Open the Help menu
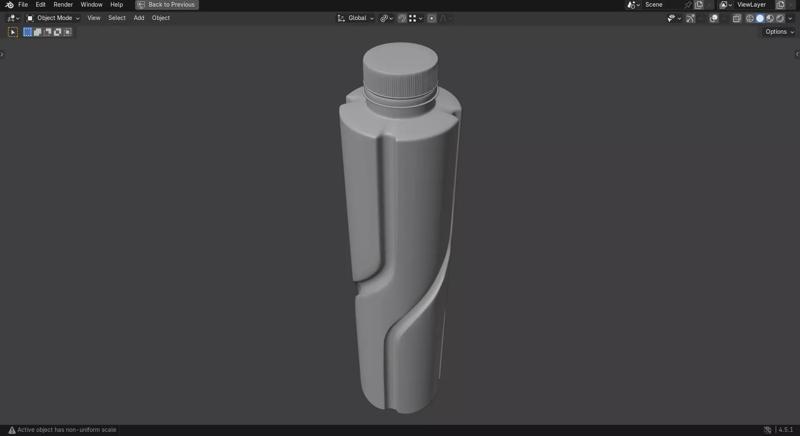 tap(116, 5)
